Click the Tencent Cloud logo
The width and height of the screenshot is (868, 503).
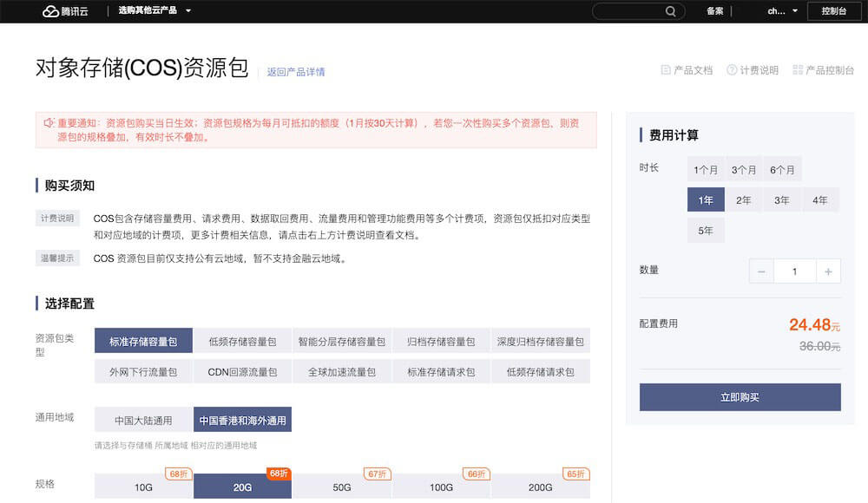pyautogui.click(x=65, y=11)
